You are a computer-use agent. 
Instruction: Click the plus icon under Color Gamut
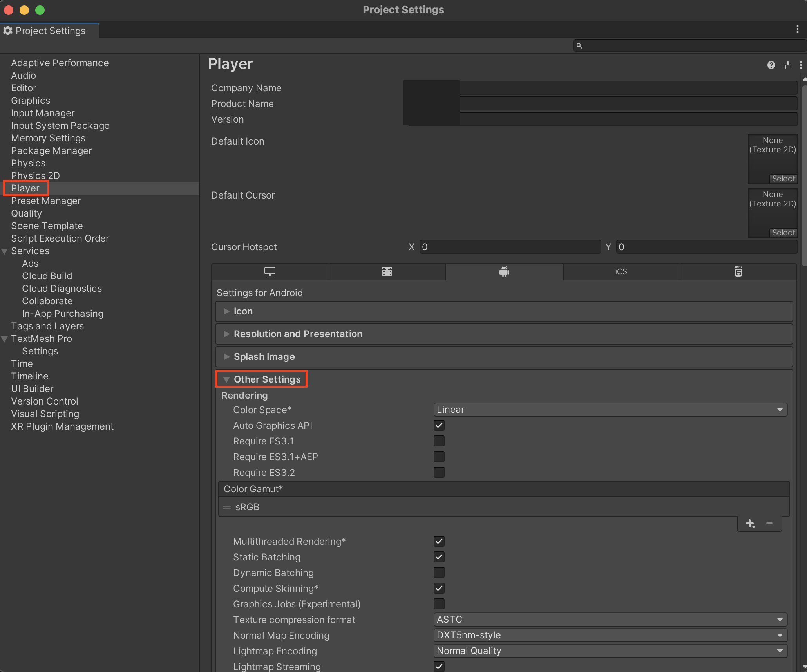coord(750,524)
